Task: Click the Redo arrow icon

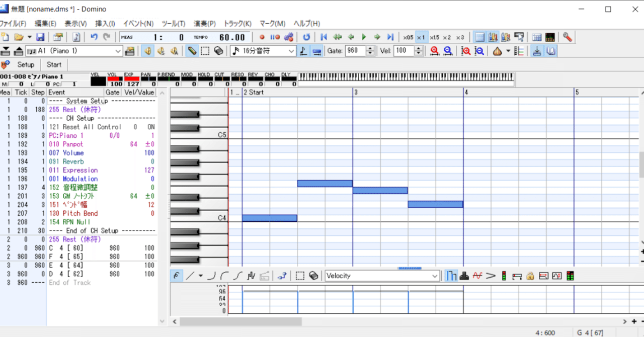Action: click(x=107, y=37)
